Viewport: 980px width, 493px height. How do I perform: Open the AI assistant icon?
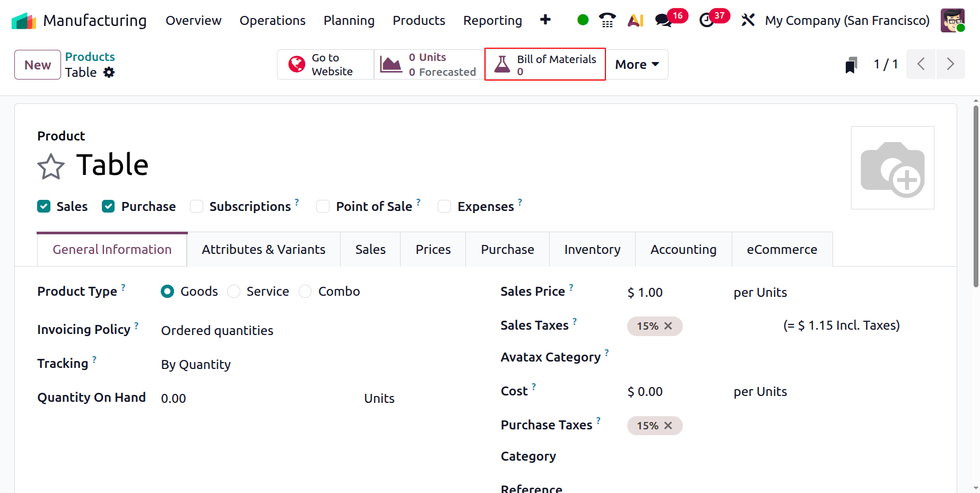coord(636,20)
